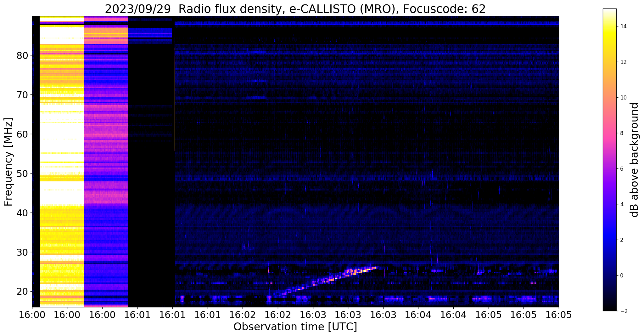Screen dimensions: 644x336
Task: Click colorbar tick value 4
Action: pyautogui.click(x=621, y=204)
